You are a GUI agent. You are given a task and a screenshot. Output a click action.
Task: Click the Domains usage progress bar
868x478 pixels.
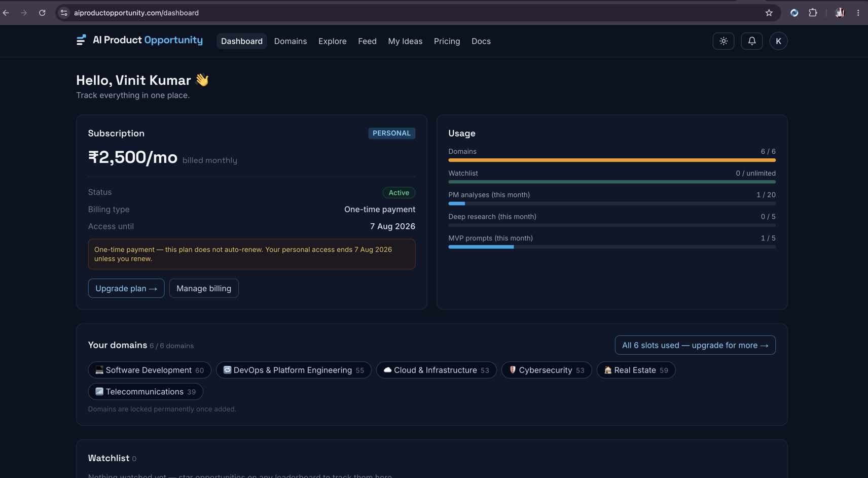[x=612, y=160]
